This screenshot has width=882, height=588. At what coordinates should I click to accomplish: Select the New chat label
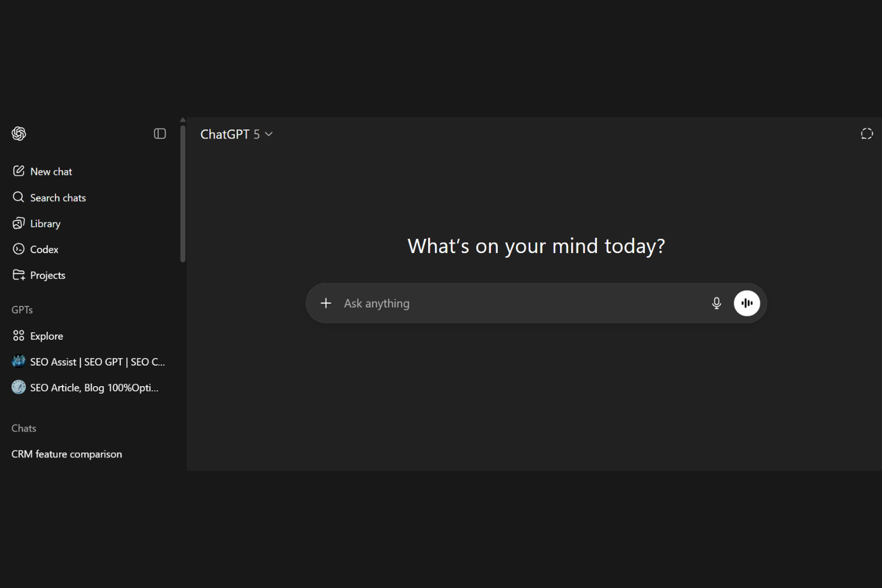click(x=51, y=172)
